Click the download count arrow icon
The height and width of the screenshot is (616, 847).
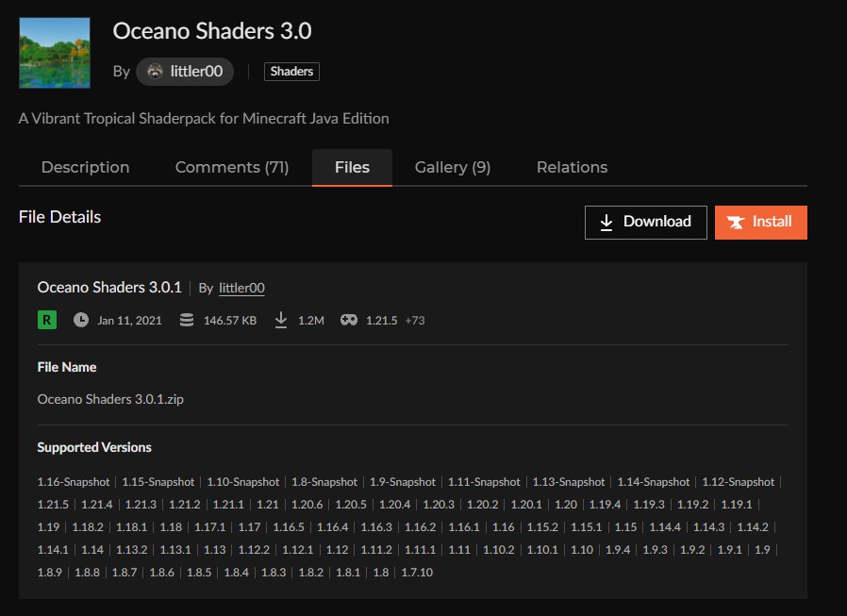coord(280,320)
